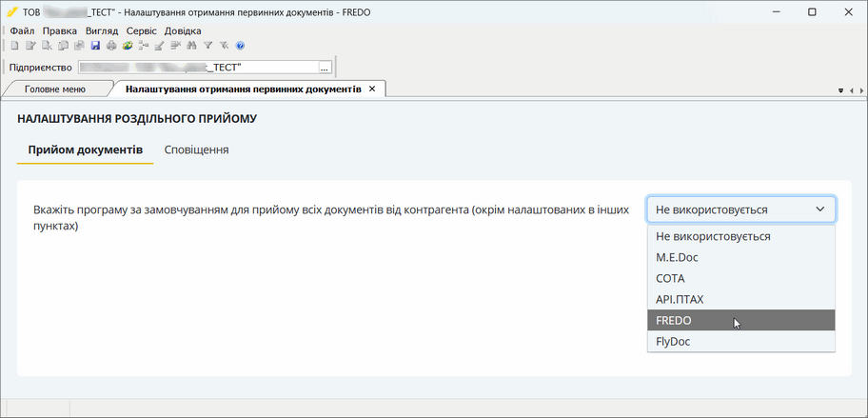Open help via blue question icon
Viewport: 868px width, 418px height.
(x=240, y=46)
